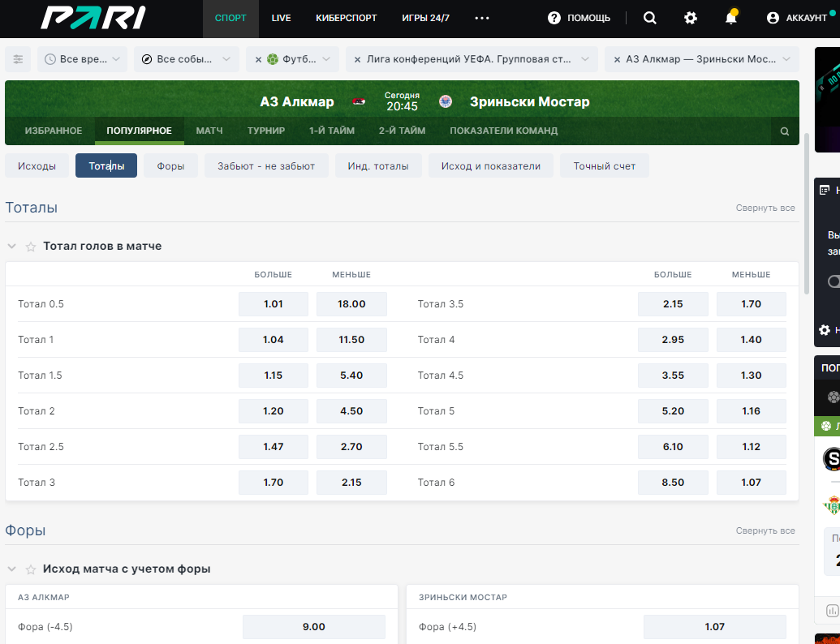Click the statistics icon in right sidebar

click(832, 610)
